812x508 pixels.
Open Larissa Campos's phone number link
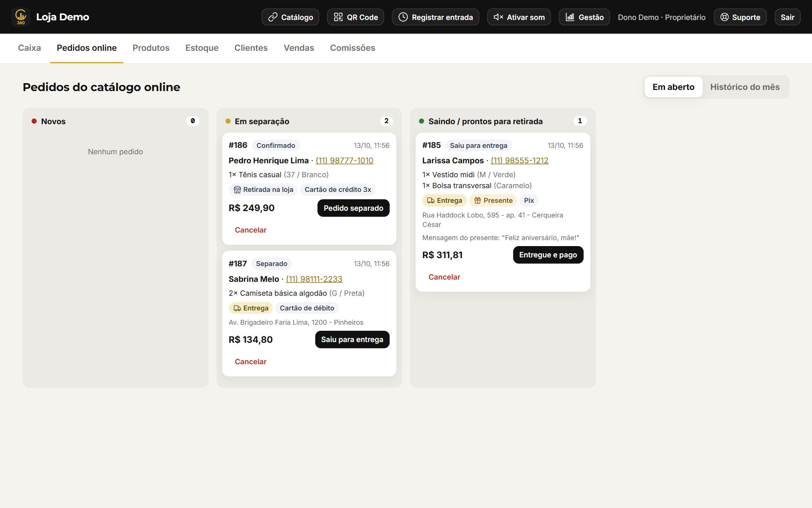tap(520, 161)
